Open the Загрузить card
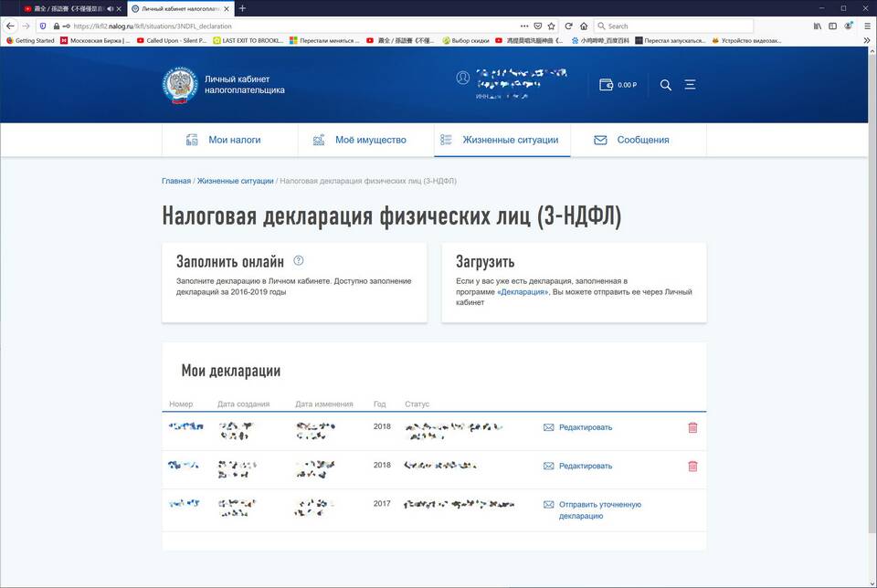Image resolution: width=877 pixels, height=588 pixels. pyautogui.click(x=574, y=282)
